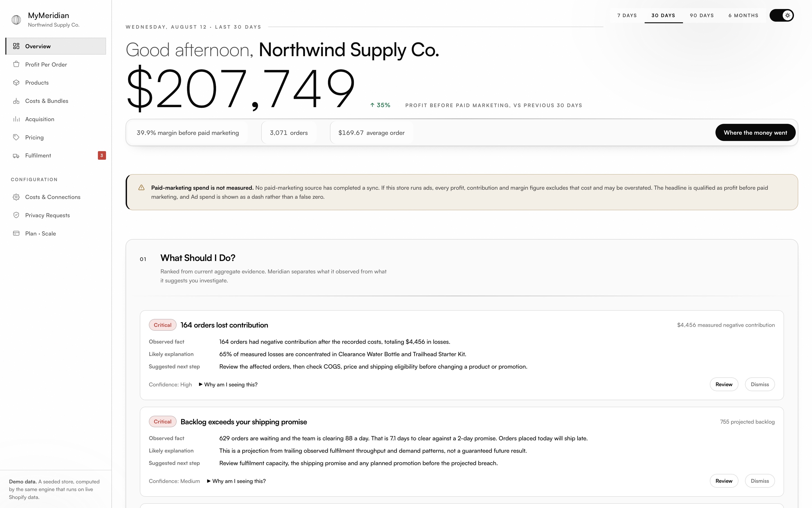
Task: Click '755 projected backlog' text
Action: tap(747, 422)
